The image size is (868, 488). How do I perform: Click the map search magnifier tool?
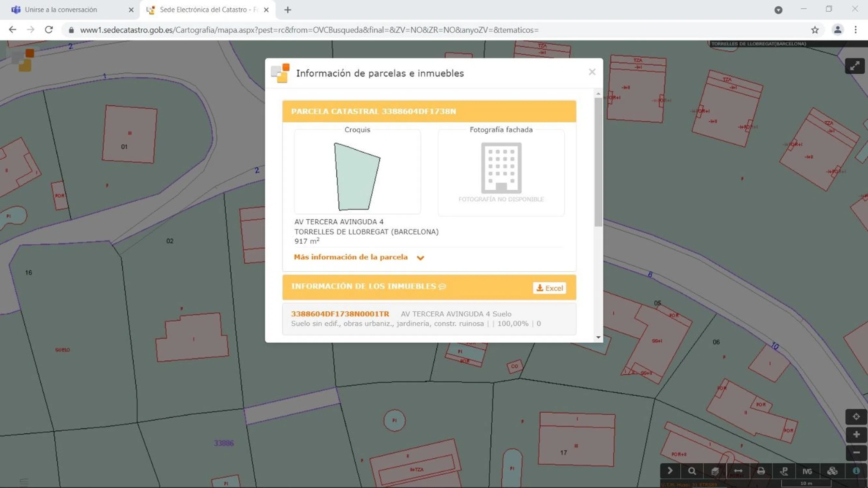(x=692, y=471)
